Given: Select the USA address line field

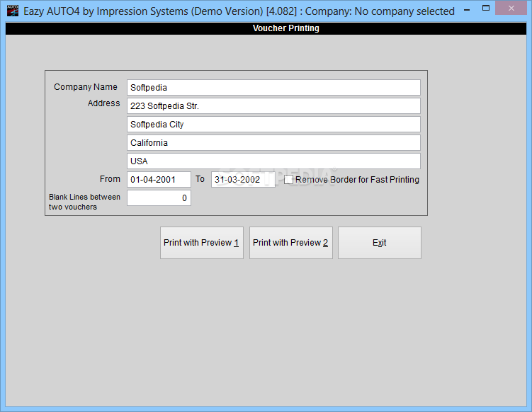Looking at the screenshot, I should tap(273, 161).
